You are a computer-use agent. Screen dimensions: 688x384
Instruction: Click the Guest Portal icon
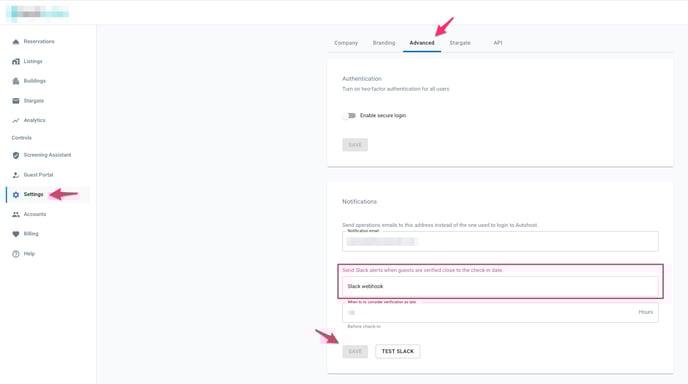click(16, 175)
